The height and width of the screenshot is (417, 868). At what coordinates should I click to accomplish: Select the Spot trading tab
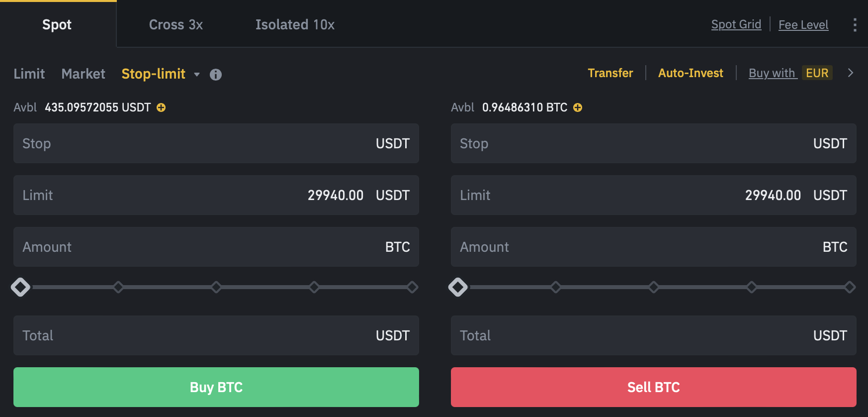[57, 24]
